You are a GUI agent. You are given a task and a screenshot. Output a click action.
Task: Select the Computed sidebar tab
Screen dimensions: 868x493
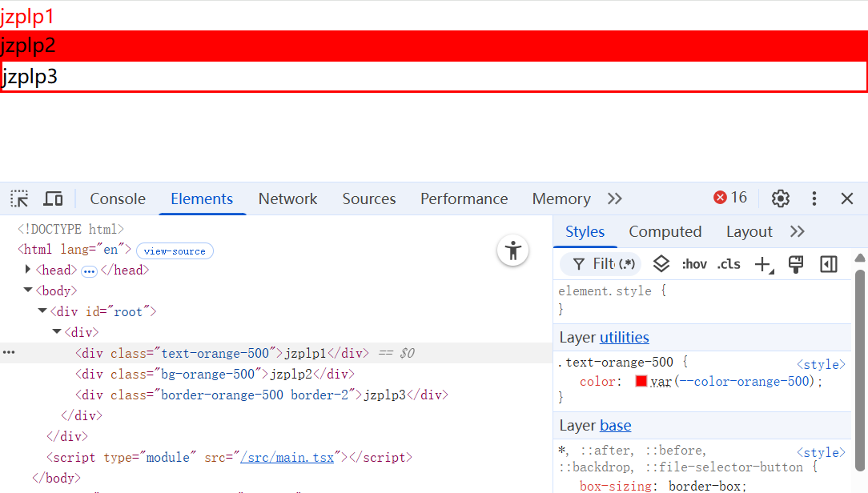[665, 231]
